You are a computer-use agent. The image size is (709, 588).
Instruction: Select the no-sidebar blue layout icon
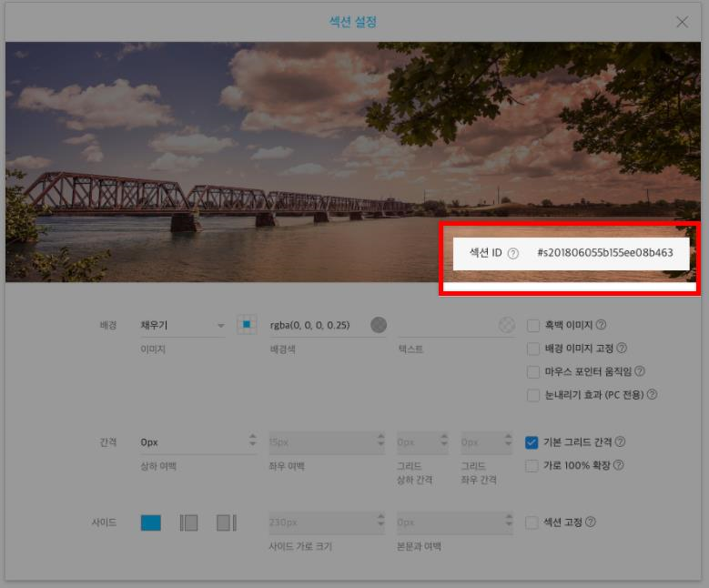pos(151,522)
